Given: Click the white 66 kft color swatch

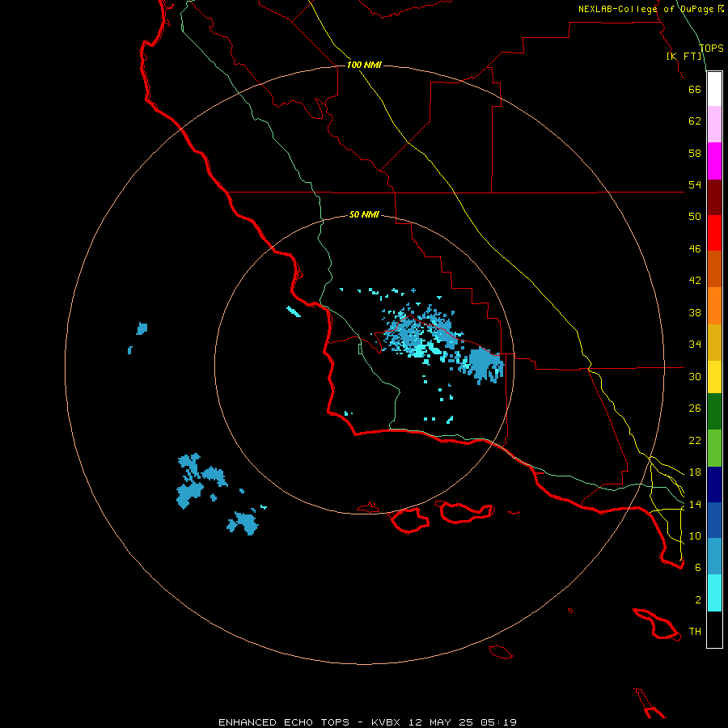Looking at the screenshot, I should [714, 89].
